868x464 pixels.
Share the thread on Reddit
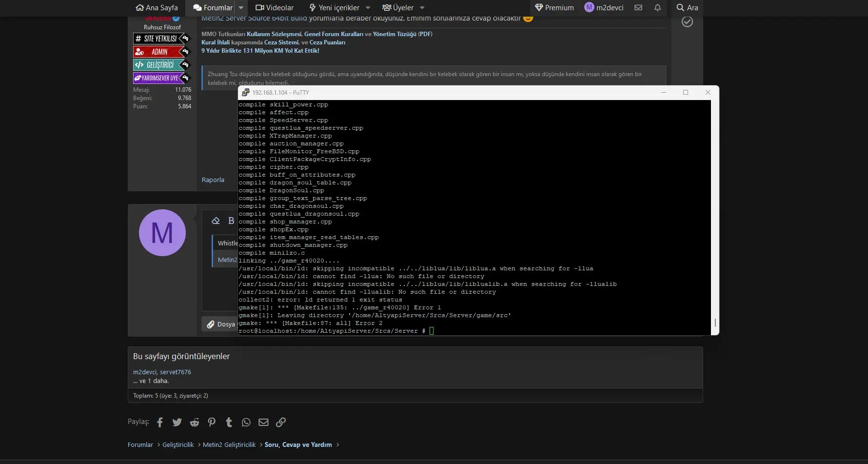point(195,423)
